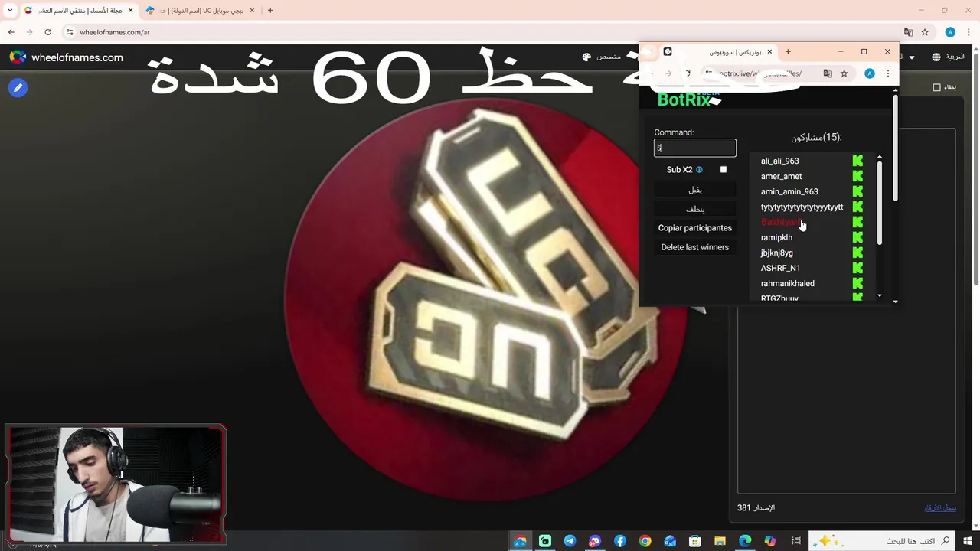
Task: Click Delete last winners button
Action: click(695, 247)
